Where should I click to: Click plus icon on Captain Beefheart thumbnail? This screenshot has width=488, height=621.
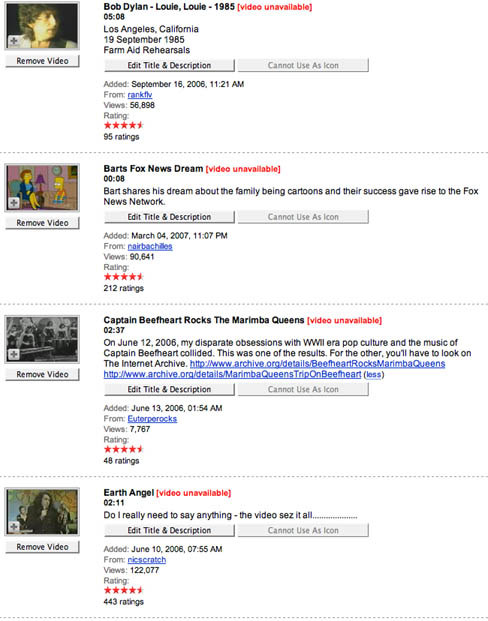pyautogui.click(x=14, y=354)
